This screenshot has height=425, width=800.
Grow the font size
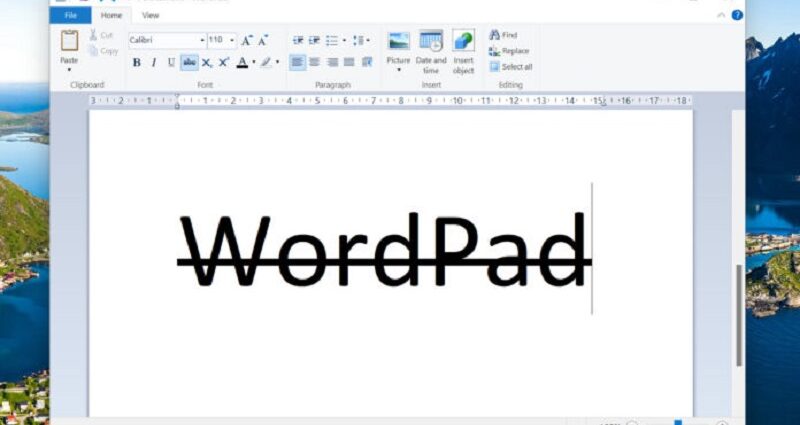pyautogui.click(x=246, y=40)
